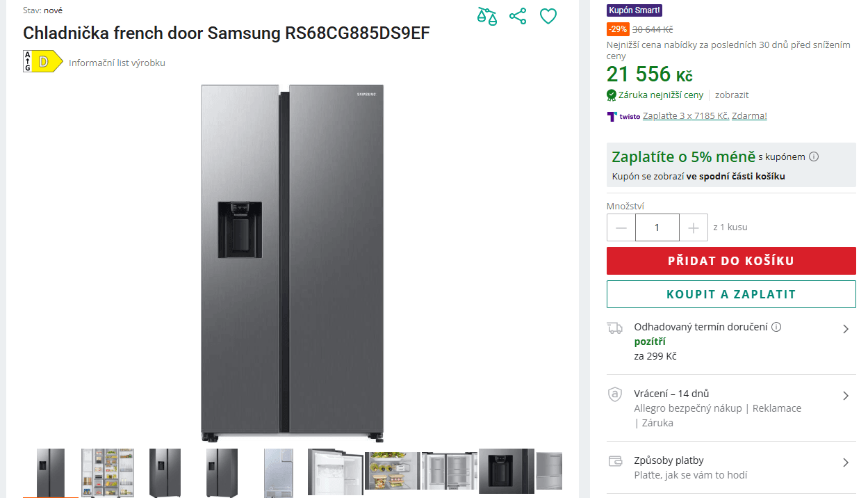Click the payment card icon near 'Způsoby platby'

pos(614,460)
